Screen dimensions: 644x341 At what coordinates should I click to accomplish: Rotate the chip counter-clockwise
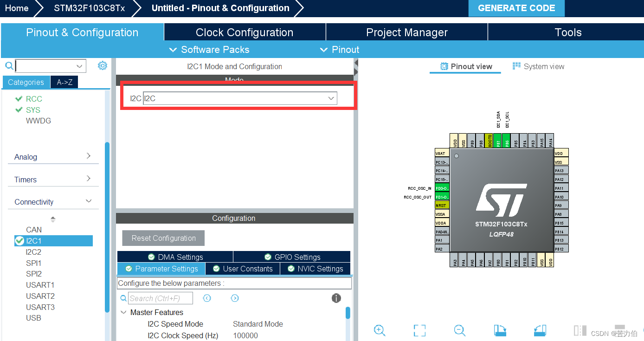point(540,330)
